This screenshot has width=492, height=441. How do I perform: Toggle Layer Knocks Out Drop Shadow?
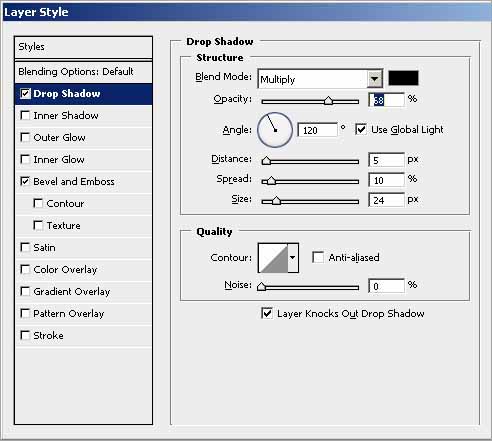click(267, 313)
